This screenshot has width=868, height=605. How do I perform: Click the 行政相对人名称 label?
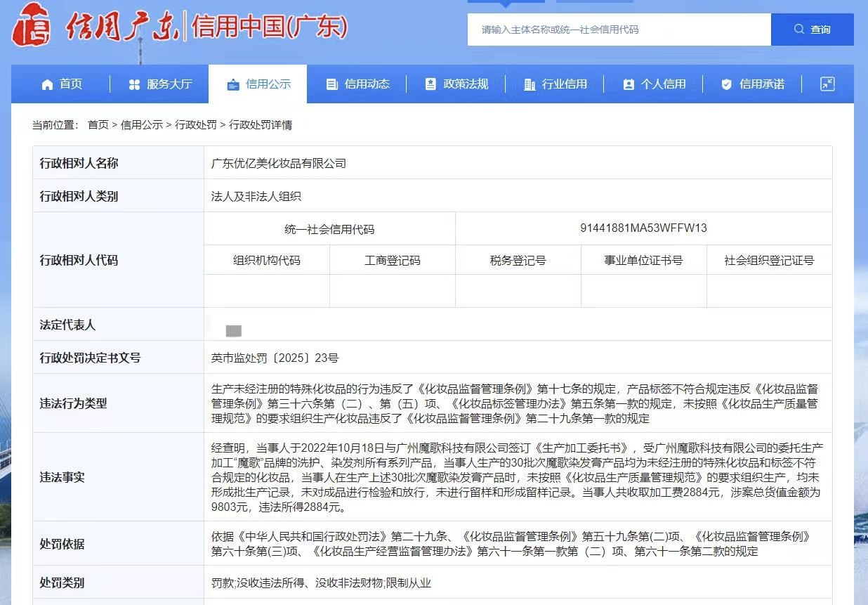point(79,163)
